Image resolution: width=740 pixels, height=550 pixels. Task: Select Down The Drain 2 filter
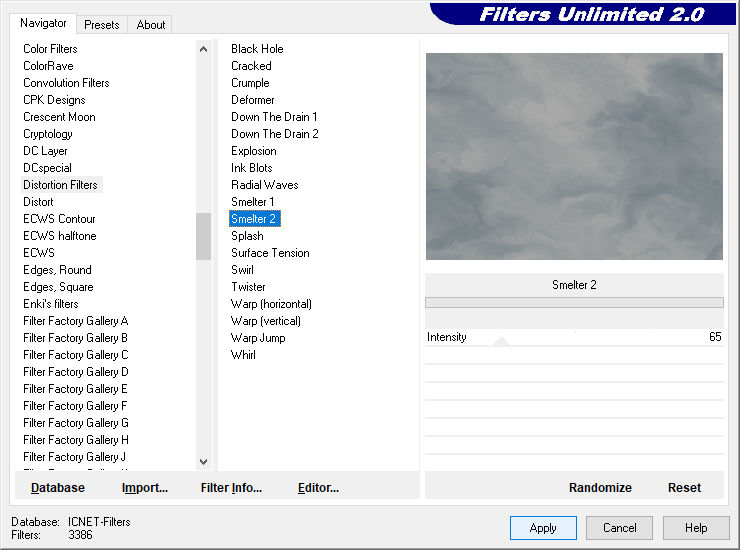coord(275,134)
